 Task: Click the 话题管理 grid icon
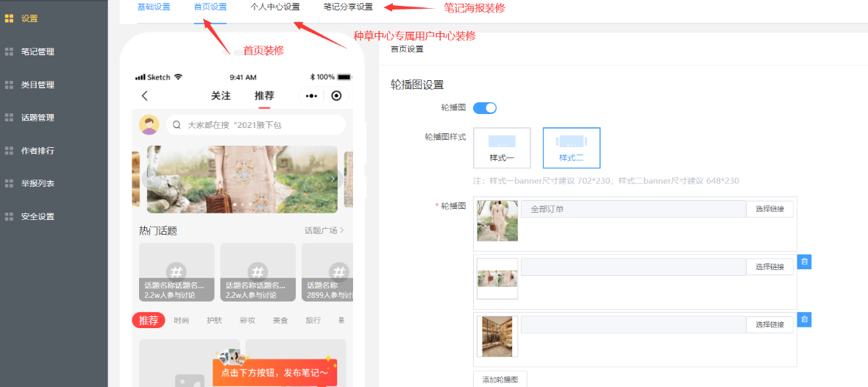9,118
